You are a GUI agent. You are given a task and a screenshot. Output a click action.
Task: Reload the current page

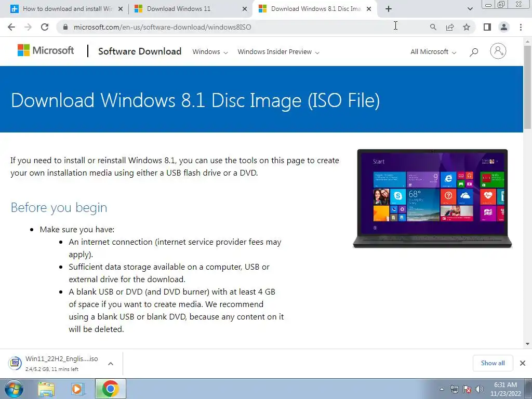coord(45,27)
